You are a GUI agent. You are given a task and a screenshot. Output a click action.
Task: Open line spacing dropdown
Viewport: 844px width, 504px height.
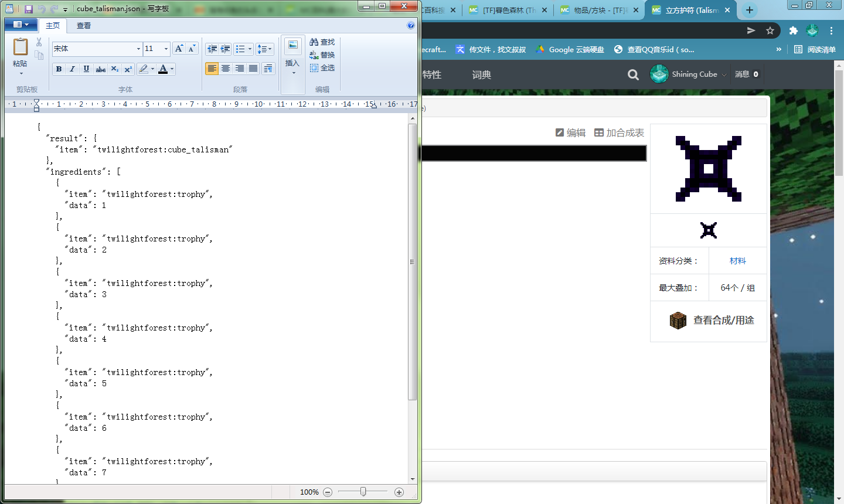click(x=265, y=49)
